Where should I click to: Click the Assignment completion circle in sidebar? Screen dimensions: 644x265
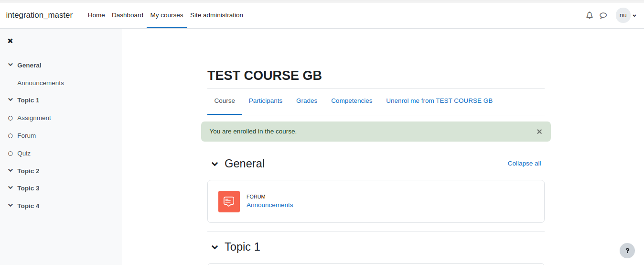pyautogui.click(x=11, y=118)
